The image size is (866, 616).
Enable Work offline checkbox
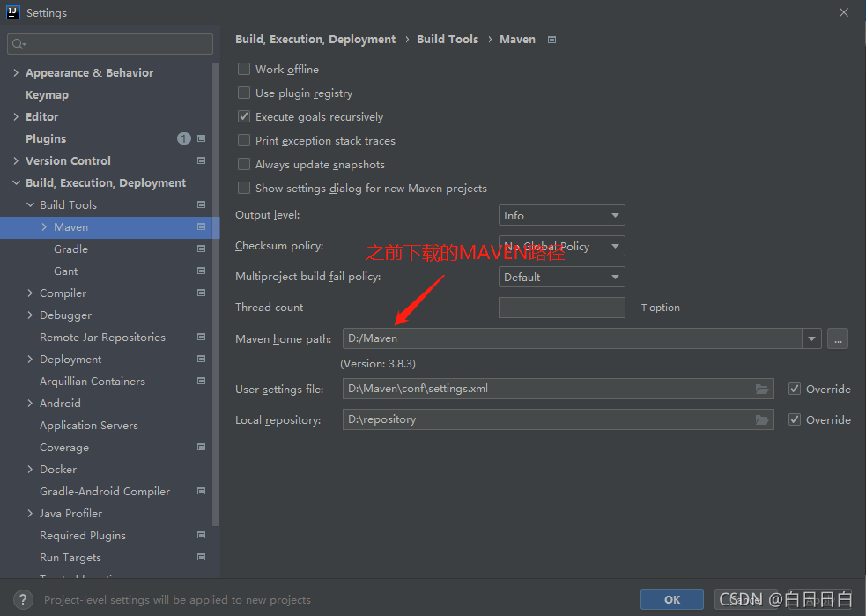(x=243, y=69)
